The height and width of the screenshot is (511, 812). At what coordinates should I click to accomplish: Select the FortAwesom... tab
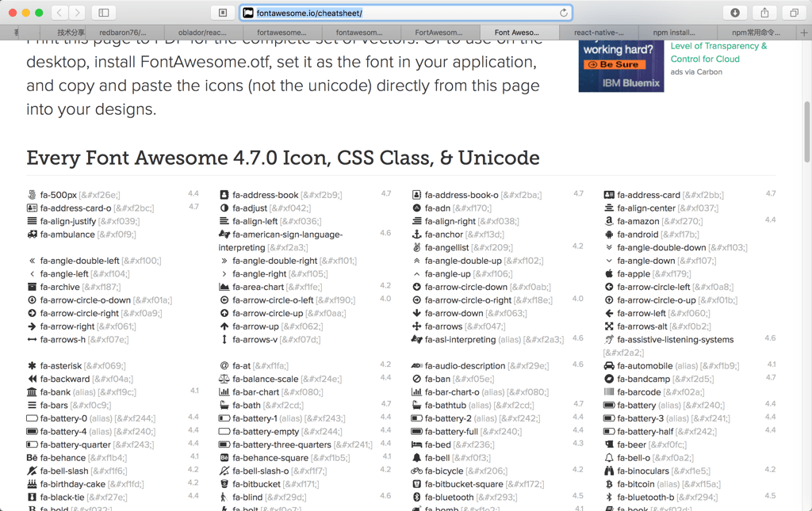click(439, 32)
